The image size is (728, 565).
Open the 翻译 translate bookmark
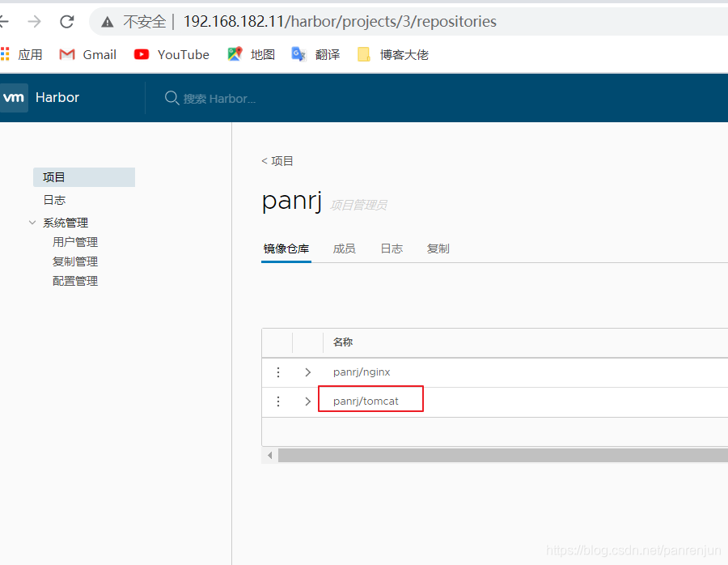[315, 55]
